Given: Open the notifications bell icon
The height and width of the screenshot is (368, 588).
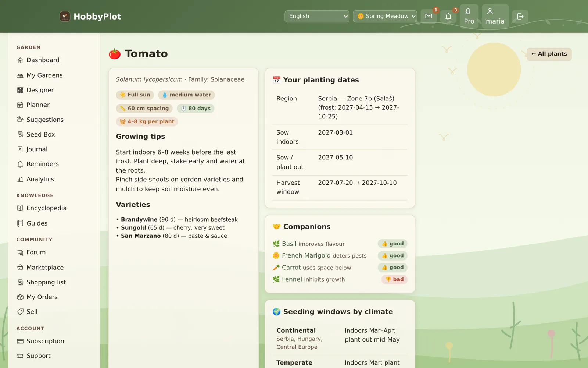Looking at the screenshot, I should [448, 16].
